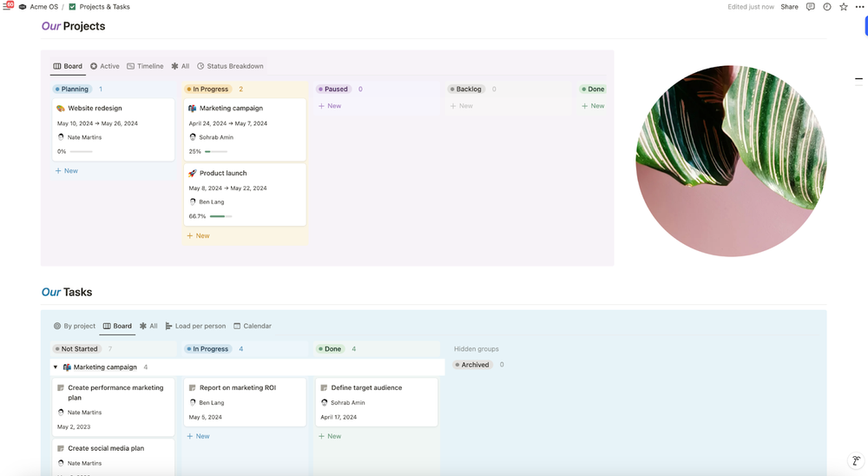Image resolution: width=868 pixels, height=476 pixels.
Task: Add new project under Paused column
Action: pos(330,106)
